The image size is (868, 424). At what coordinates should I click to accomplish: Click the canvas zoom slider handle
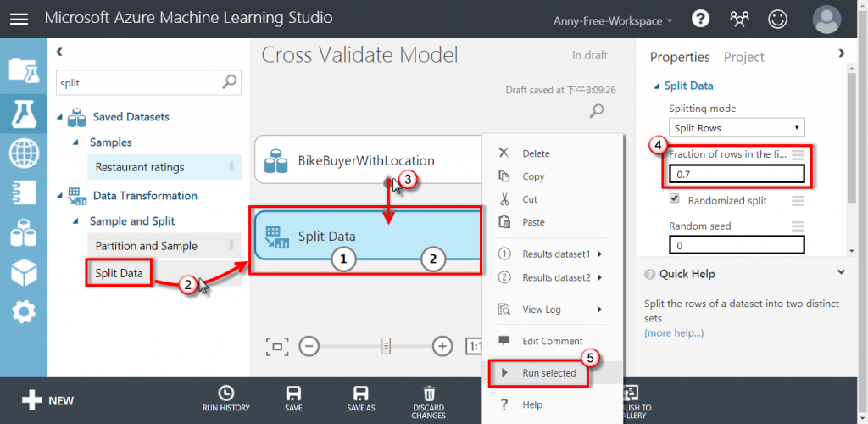click(387, 347)
